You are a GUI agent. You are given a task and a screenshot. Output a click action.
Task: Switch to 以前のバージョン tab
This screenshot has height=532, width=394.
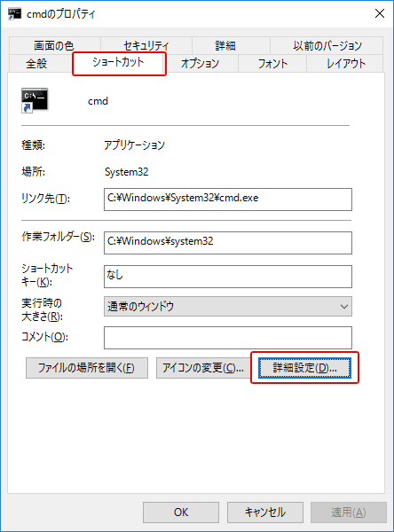(327, 45)
